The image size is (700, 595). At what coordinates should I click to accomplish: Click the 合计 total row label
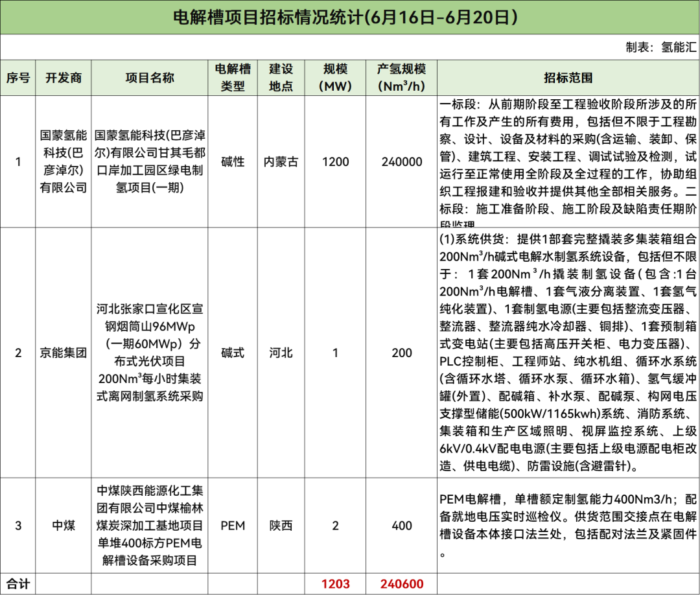[18, 584]
